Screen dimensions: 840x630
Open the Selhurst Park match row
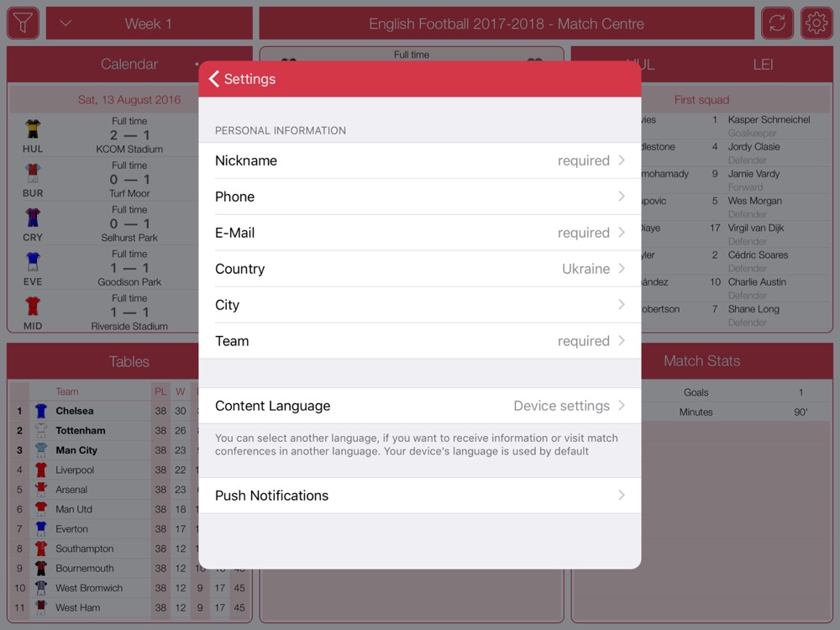129,223
